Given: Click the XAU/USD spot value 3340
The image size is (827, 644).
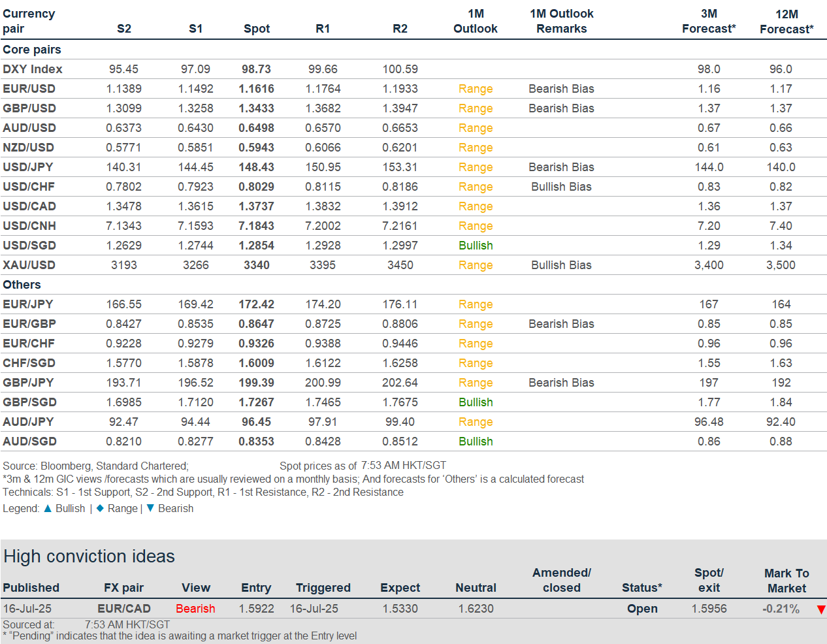Looking at the screenshot, I should (257, 265).
